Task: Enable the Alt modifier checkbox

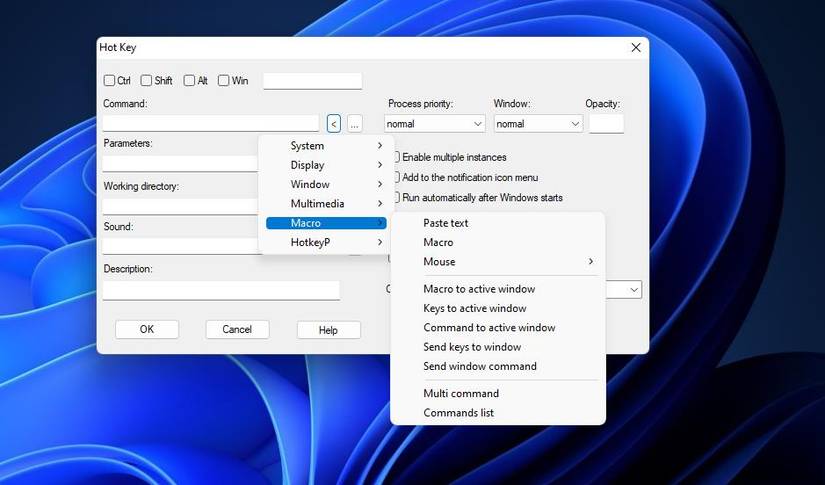Action: [189, 80]
